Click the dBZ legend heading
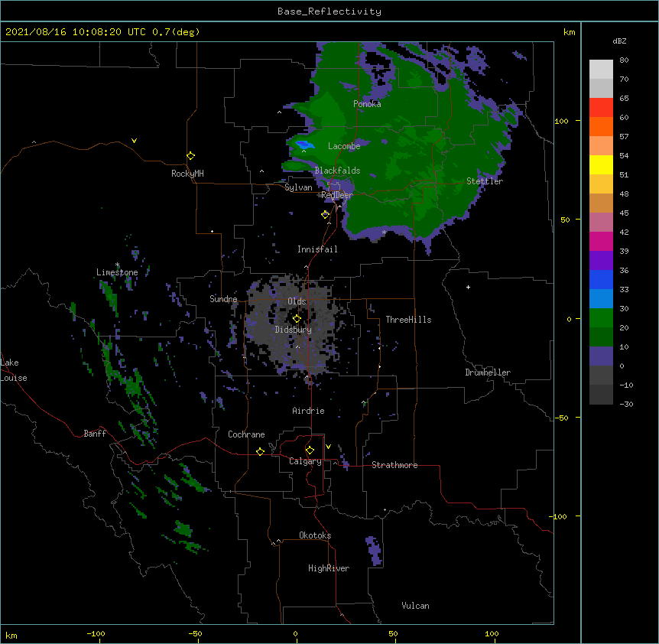The width and height of the screenshot is (659, 644). click(x=619, y=41)
